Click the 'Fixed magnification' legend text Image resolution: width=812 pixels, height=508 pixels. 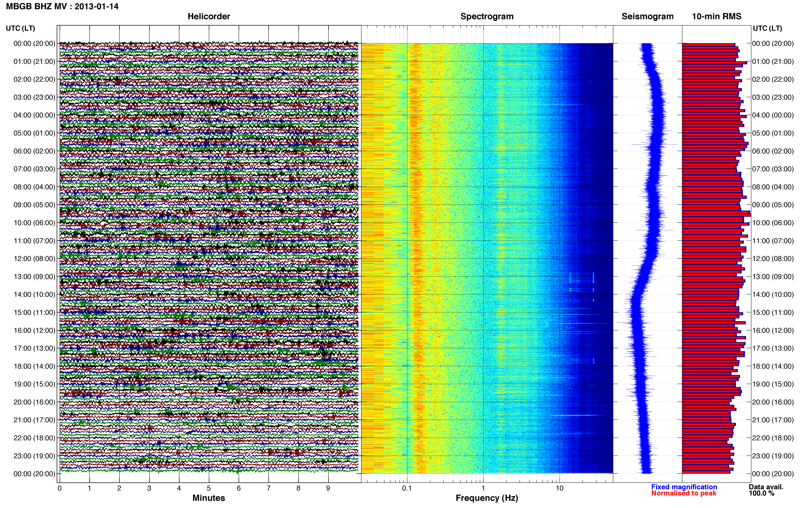tap(684, 487)
